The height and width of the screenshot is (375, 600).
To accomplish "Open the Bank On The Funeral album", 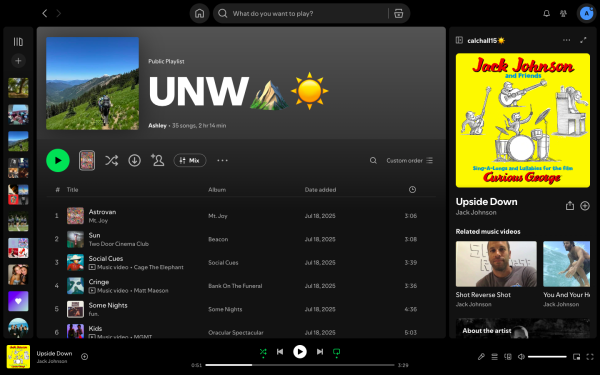I will (x=235, y=286).
